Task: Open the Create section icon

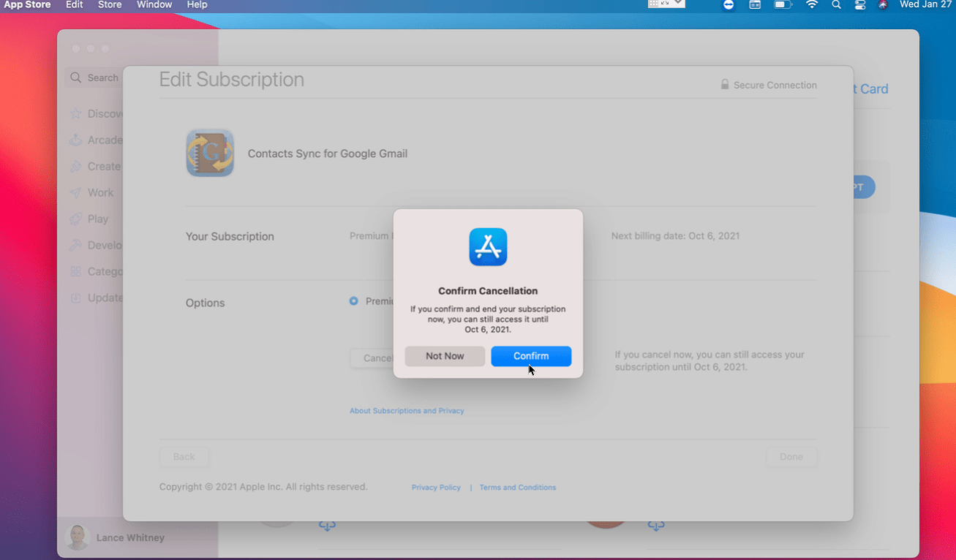Action: (x=75, y=167)
